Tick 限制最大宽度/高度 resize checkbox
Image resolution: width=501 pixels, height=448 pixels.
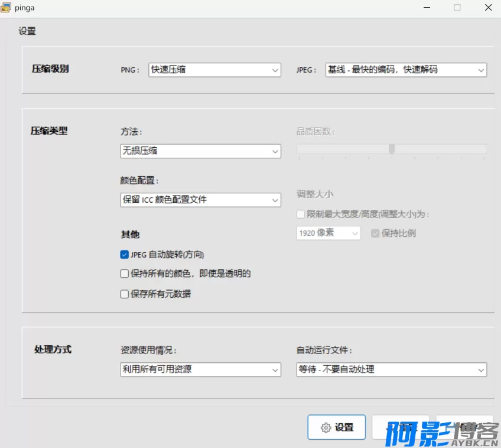pos(301,214)
